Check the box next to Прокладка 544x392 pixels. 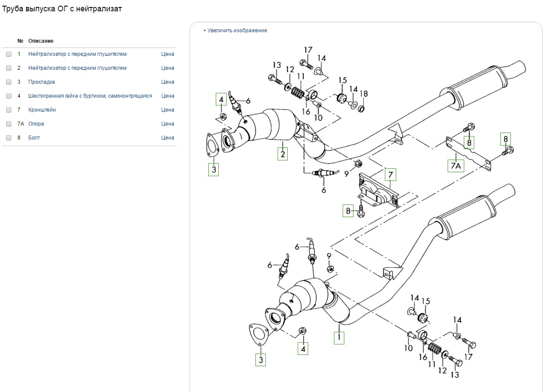9,82
